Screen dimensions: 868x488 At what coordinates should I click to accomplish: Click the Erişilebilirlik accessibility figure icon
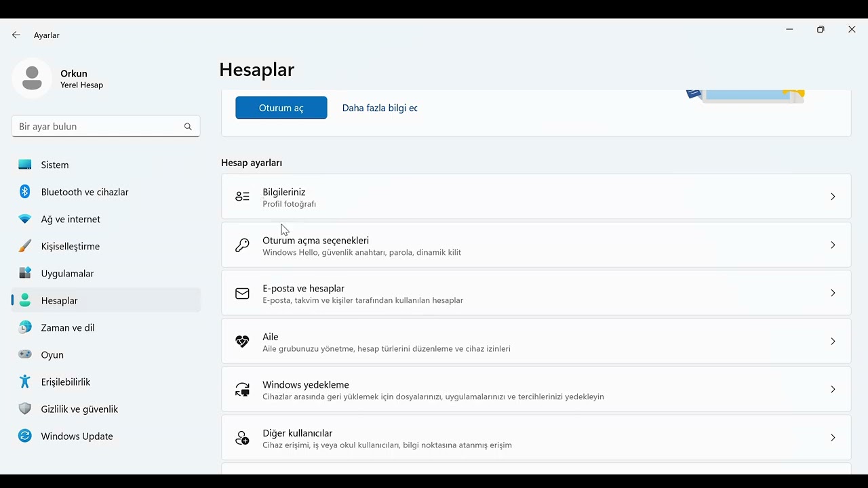coord(25,382)
